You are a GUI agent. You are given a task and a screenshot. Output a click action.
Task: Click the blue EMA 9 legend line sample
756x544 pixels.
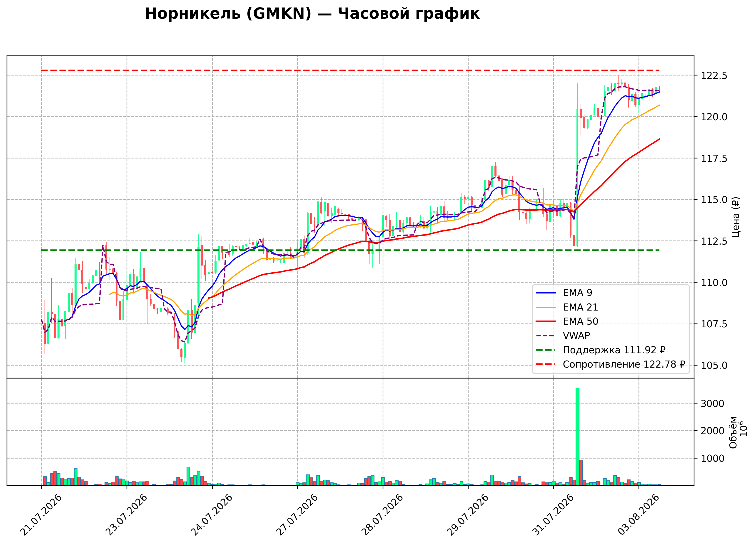[546, 293]
